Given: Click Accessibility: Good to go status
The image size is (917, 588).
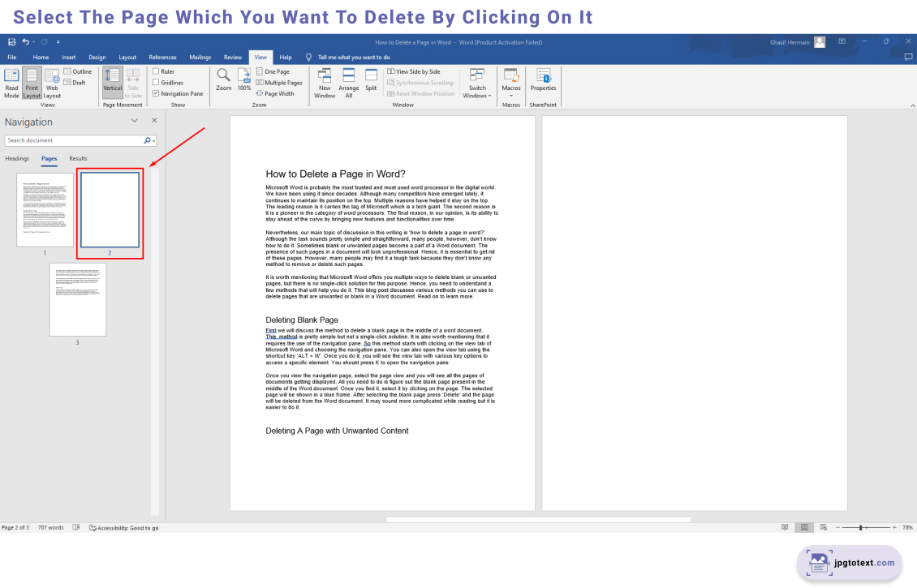Looking at the screenshot, I should [123, 528].
